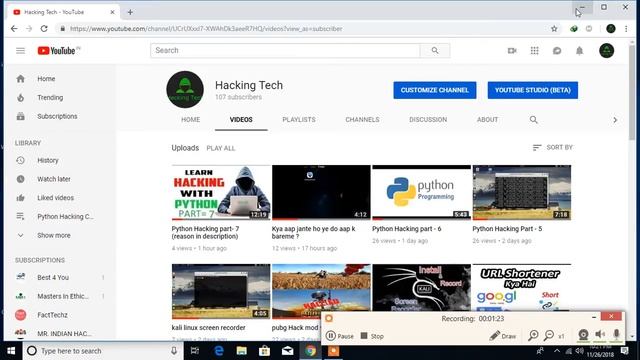Open YouTube Studio (Beta)
Screen dimensions: 640x360
point(533,90)
